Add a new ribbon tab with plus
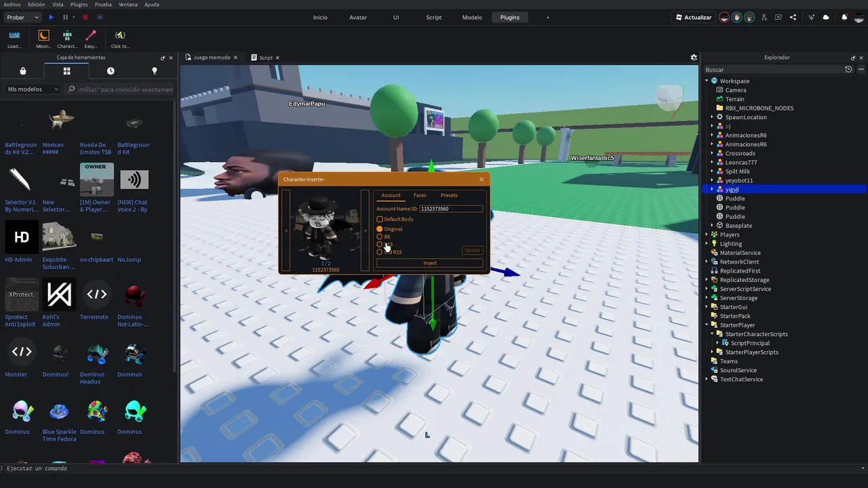The image size is (868, 488). click(x=548, y=17)
